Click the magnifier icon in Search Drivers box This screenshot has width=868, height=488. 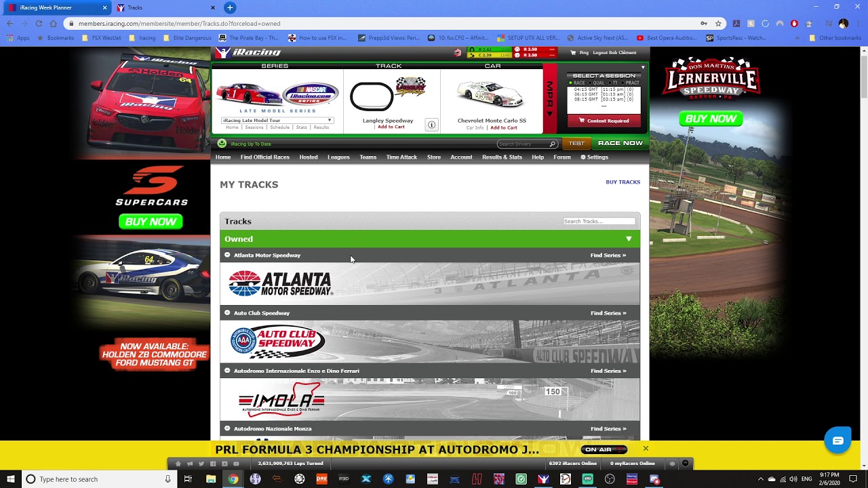pos(553,144)
